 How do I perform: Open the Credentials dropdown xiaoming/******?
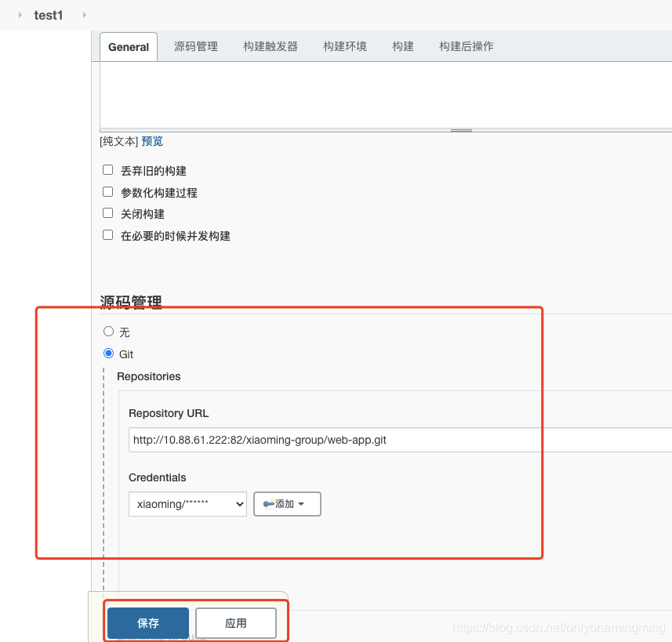[187, 504]
